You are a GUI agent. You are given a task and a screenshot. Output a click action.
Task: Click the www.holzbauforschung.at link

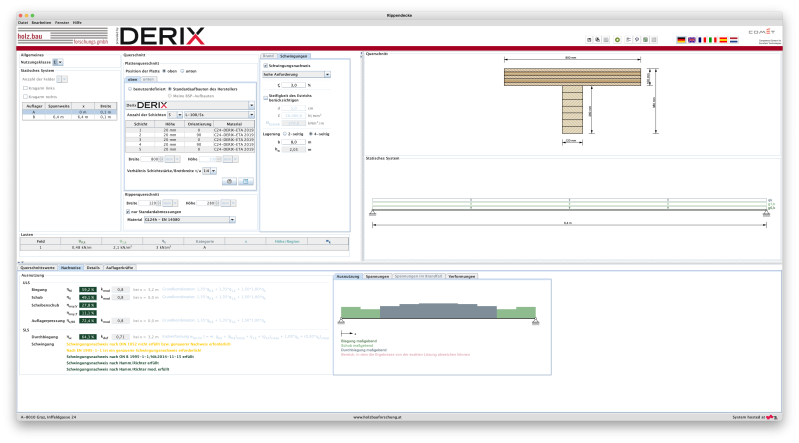point(383,416)
